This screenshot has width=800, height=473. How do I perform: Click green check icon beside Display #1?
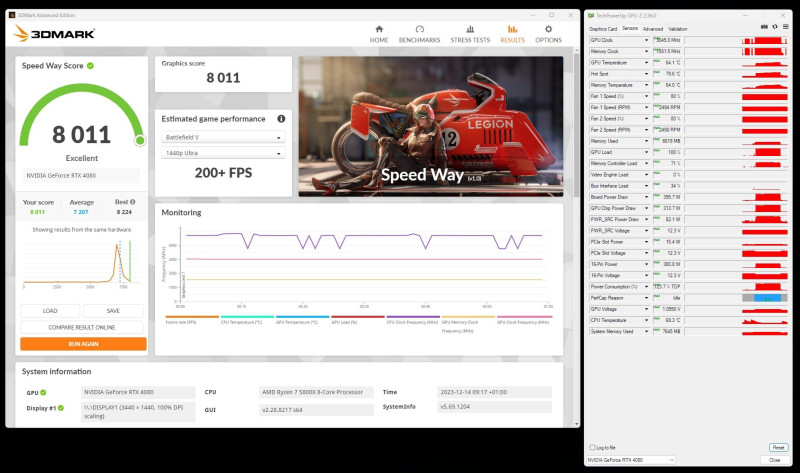tap(61, 408)
